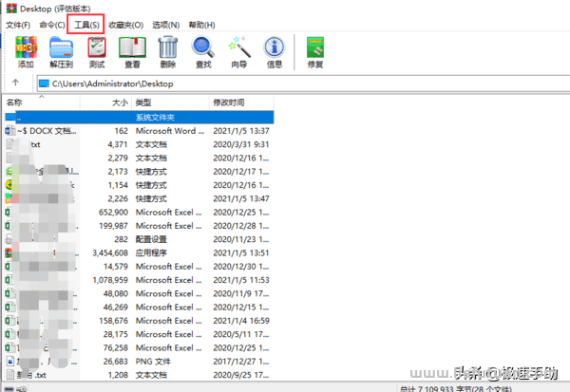Click the Word icon of ~$ DOCX file

tap(9, 131)
